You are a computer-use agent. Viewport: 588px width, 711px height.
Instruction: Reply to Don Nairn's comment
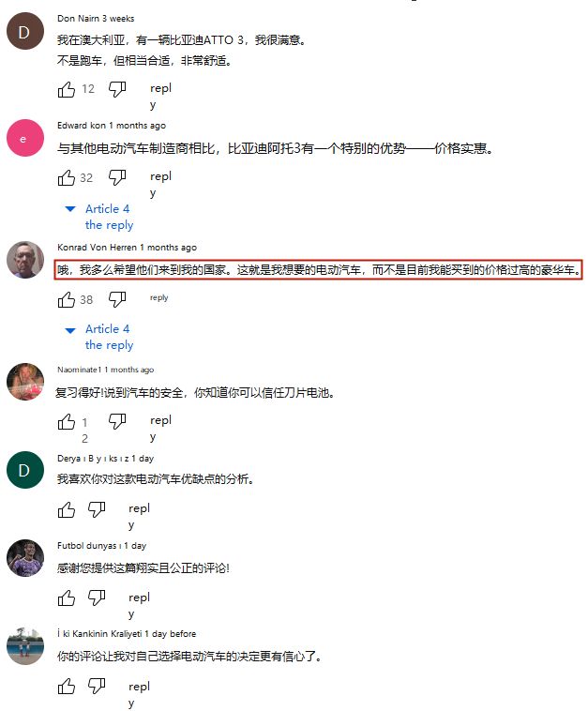(x=161, y=96)
